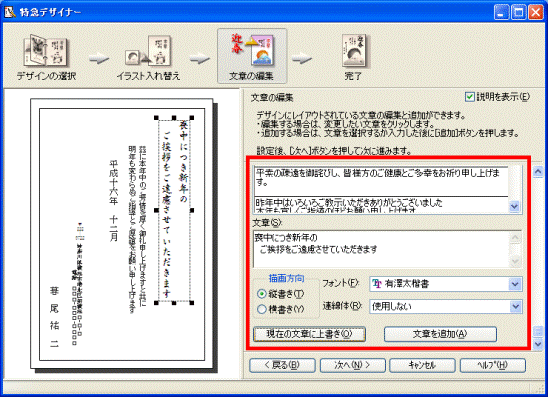Open the 連綿体 dropdown
Image resolution: width=548 pixels, height=397 pixels.
click(515, 306)
